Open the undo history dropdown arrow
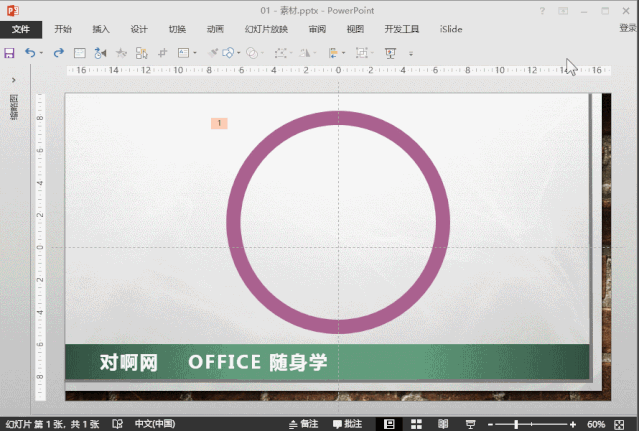Screen dimensions: 639x431 coord(41,53)
